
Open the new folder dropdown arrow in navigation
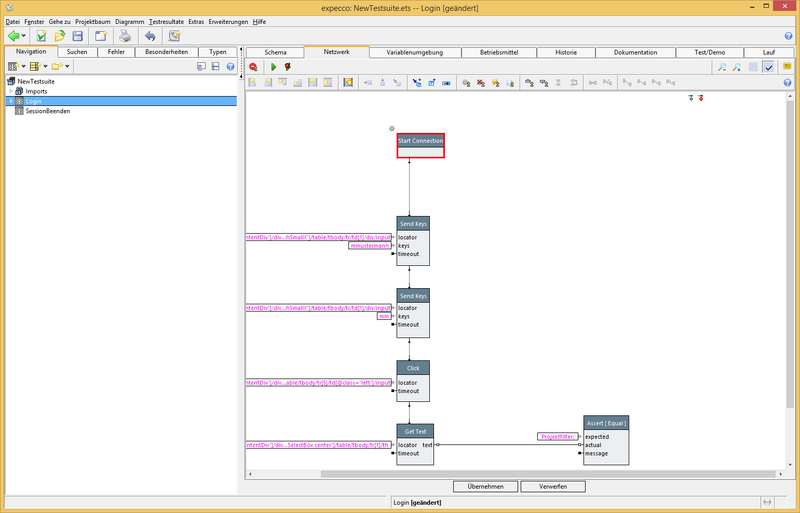67,67
